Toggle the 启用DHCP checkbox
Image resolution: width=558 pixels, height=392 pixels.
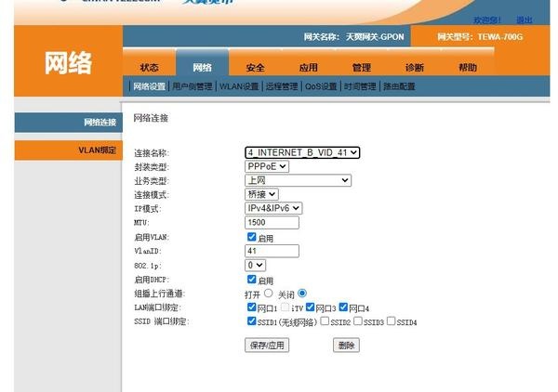(x=252, y=279)
